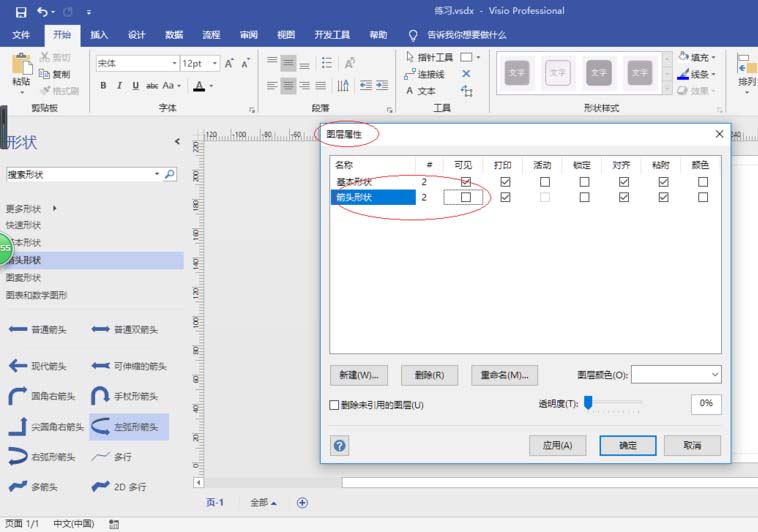Click the 连接线 connector tool

(430, 74)
